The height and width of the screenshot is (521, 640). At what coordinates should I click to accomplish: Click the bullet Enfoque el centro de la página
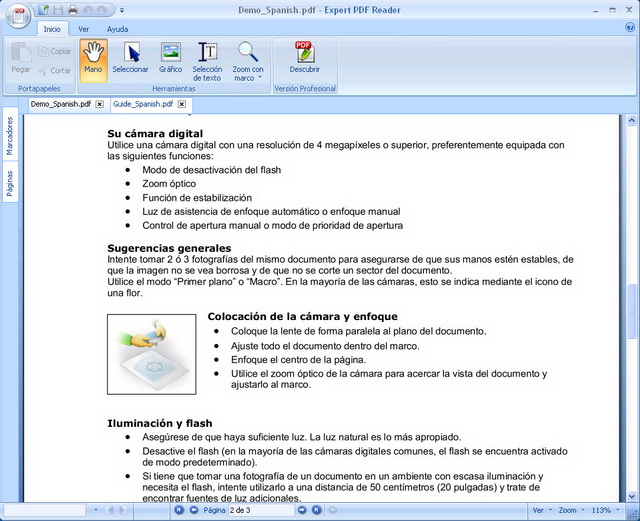[x=298, y=360]
